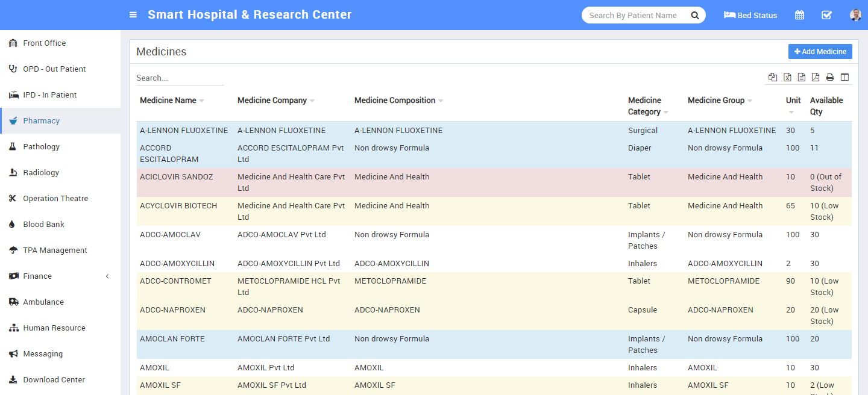Image resolution: width=868 pixels, height=395 pixels.
Task: Toggle the sidebar with the hamburger icon
Action: point(133,15)
